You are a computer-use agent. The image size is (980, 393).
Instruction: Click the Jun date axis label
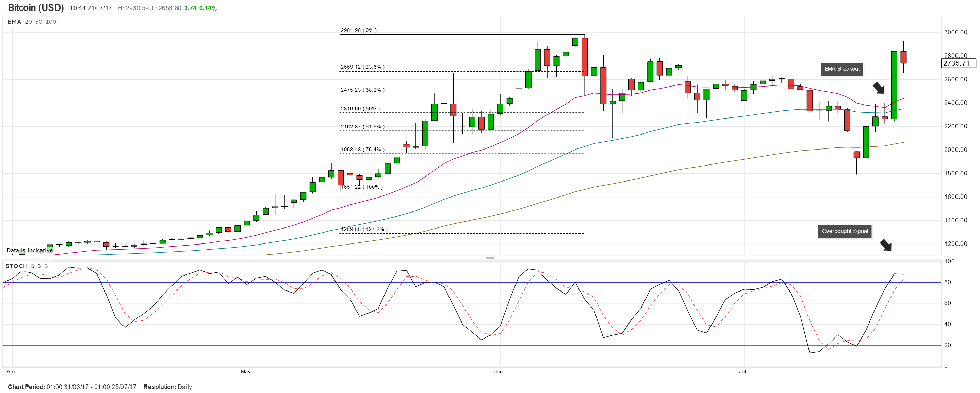[x=499, y=371]
